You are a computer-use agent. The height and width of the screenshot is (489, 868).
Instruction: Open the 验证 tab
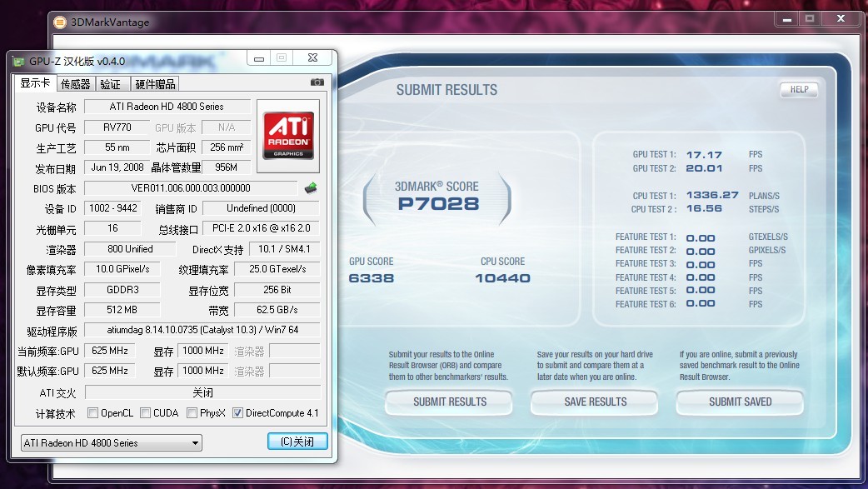(110, 83)
